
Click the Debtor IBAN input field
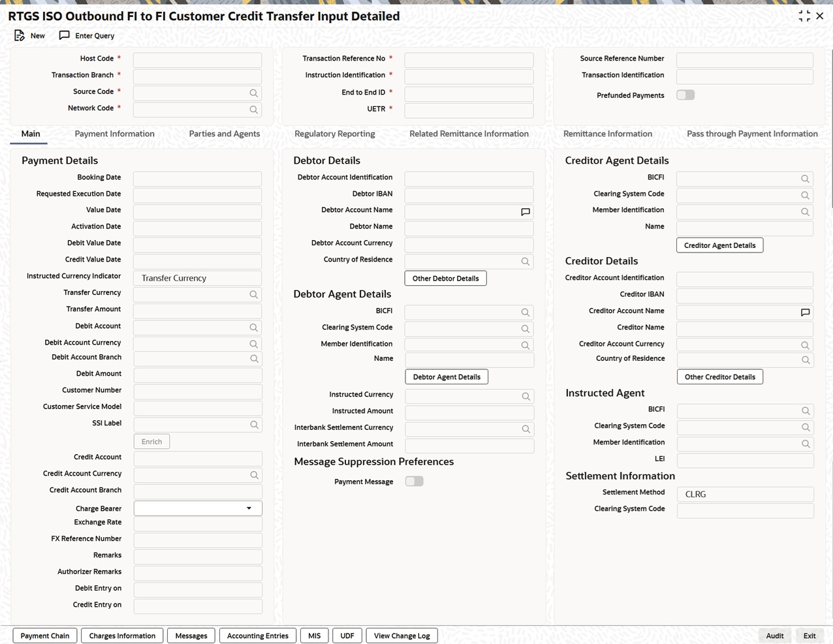pos(469,195)
